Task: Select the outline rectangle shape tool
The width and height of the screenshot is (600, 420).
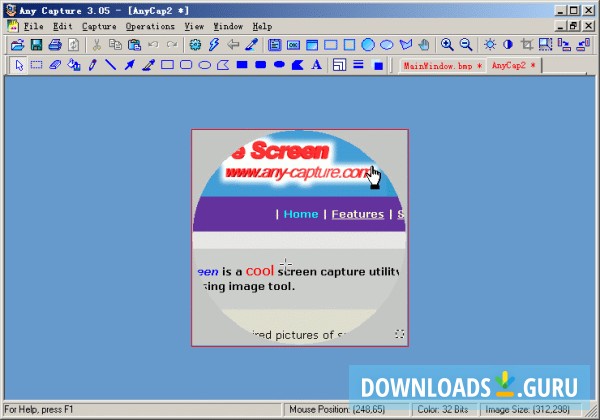Action: (x=167, y=65)
